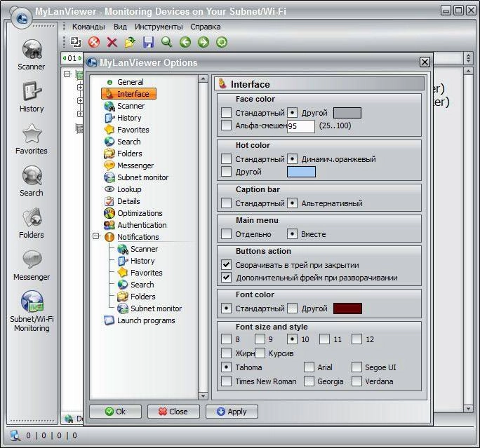The height and width of the screenshot is (448, 480).
Task: Open Subnet/Wi-Fi Monitoring in the left sidebar
Action: (x=32, y=311)
